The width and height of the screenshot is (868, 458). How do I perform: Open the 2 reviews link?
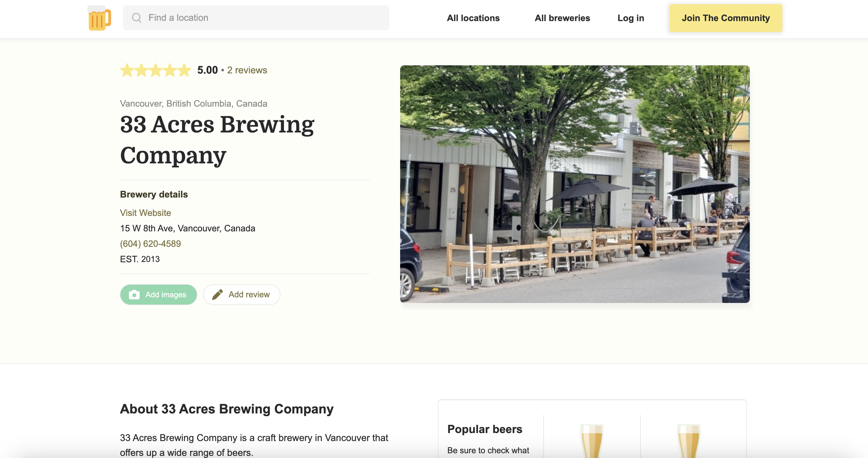247,70
